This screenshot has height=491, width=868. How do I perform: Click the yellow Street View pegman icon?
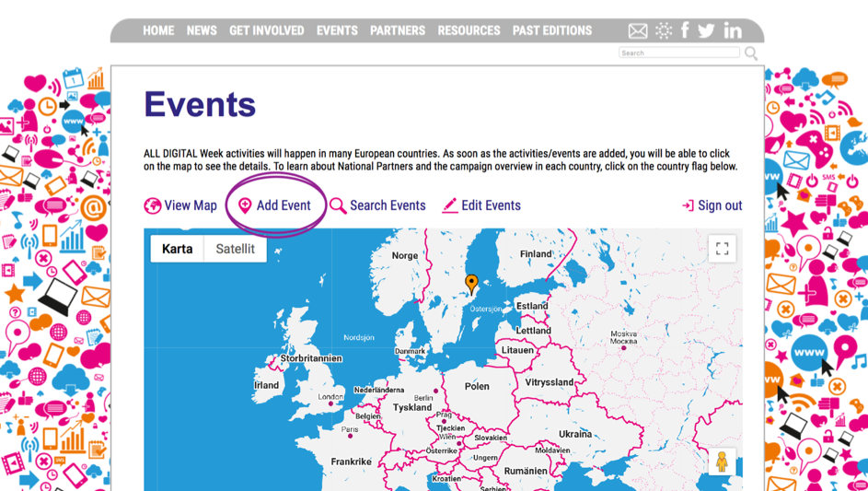coord(722,462)
